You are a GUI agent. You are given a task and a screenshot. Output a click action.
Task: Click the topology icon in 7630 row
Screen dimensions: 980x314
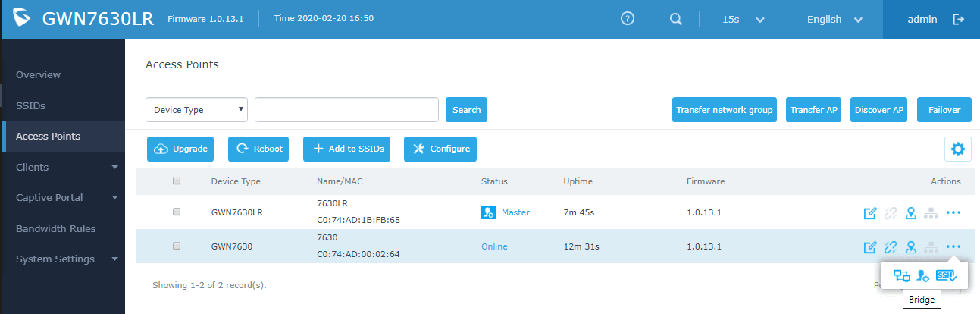931,246
